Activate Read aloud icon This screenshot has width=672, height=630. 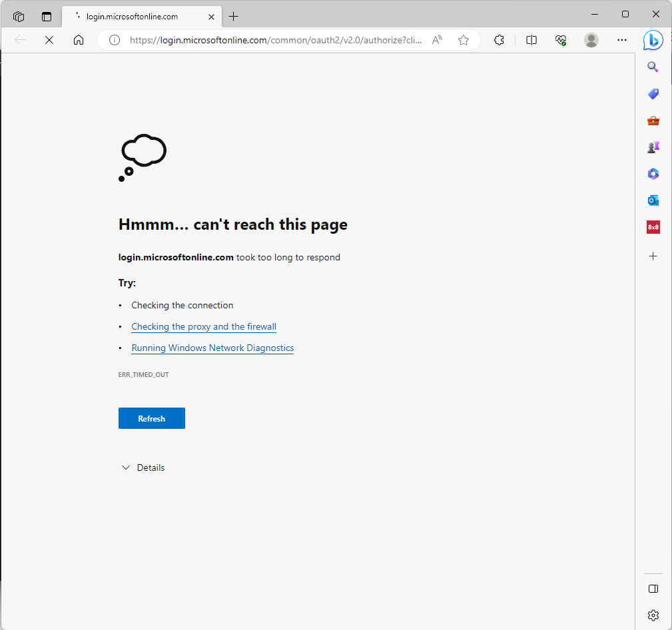[437, 40]
